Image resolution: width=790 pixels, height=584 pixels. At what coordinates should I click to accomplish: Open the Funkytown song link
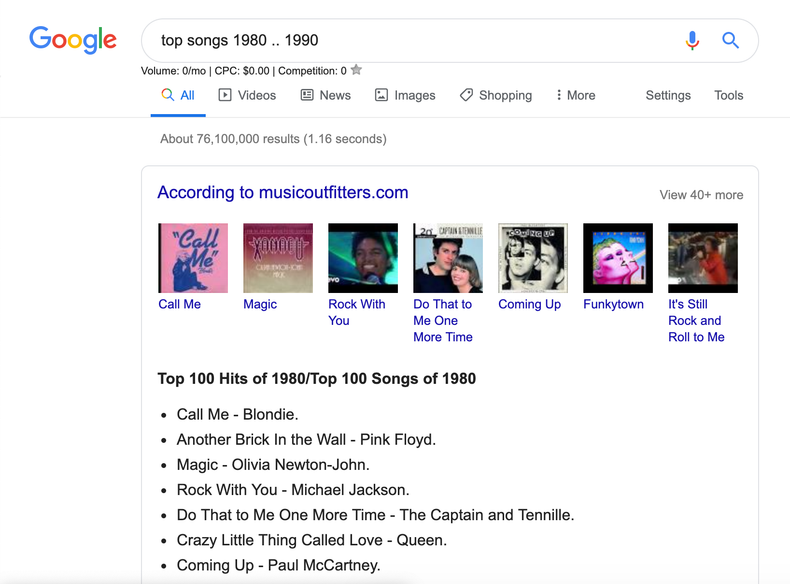tap(613, 304)
